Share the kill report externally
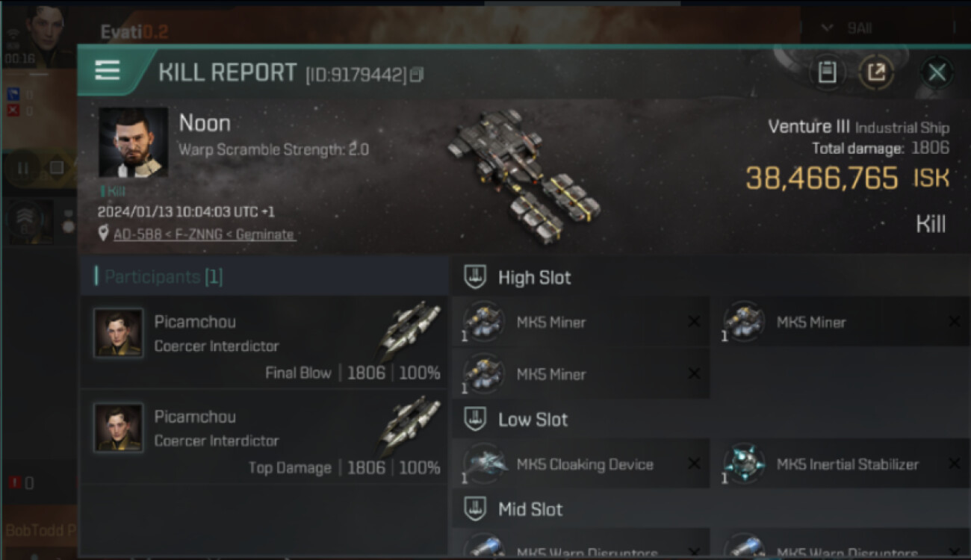 876,72
